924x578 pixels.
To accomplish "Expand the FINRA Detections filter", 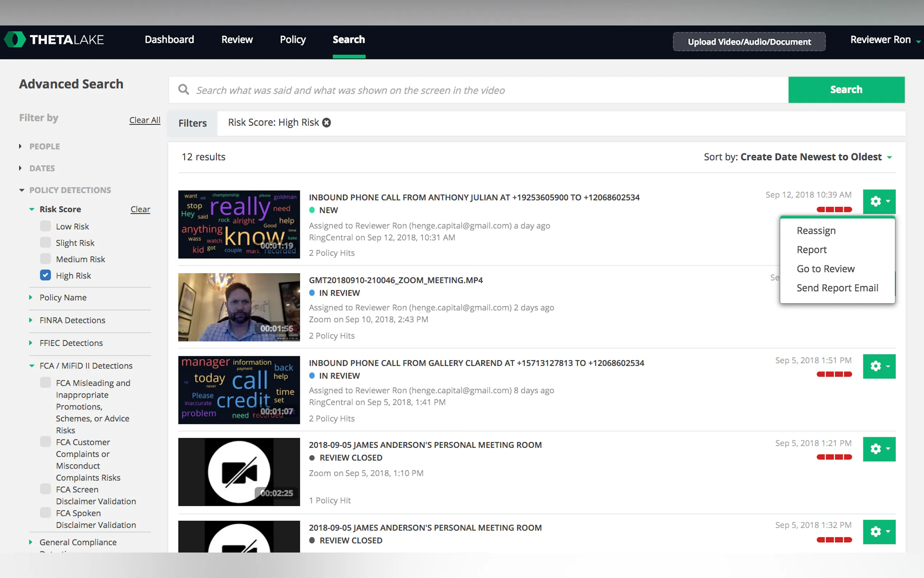I will pos(72,320).
